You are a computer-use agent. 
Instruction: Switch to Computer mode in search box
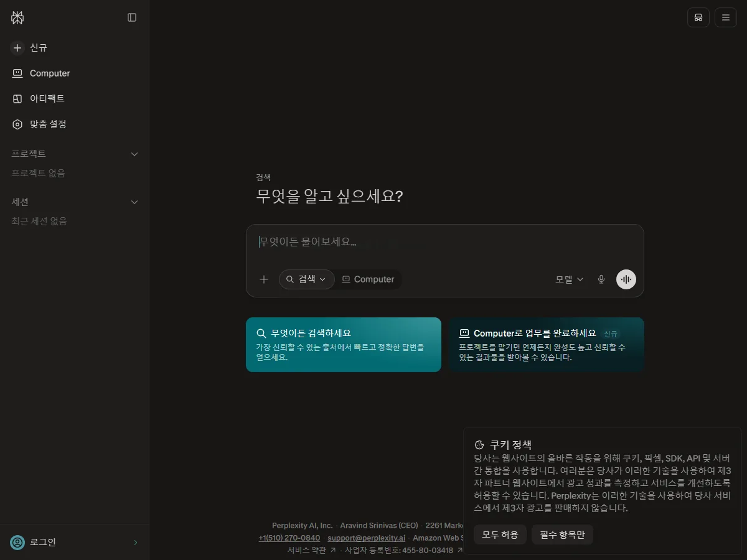pyautogui.click(x=369, y=279)
